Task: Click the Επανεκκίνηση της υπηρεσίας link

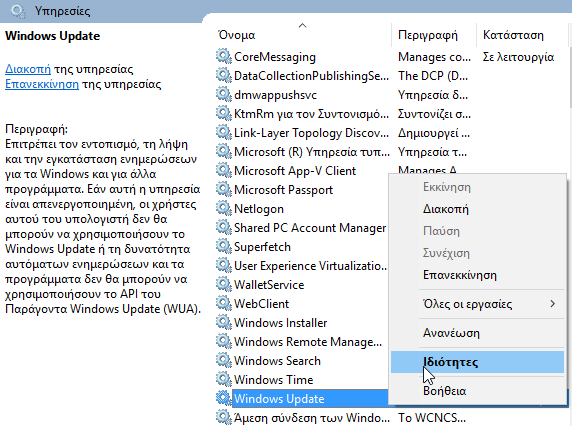Action: [42, 84]
